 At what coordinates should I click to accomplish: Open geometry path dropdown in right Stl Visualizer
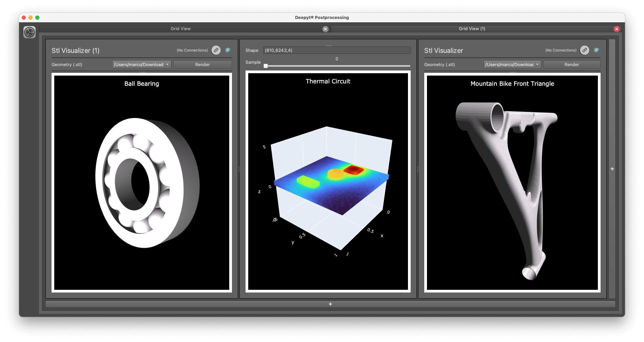pyautogui.click(x=512, y=64)
